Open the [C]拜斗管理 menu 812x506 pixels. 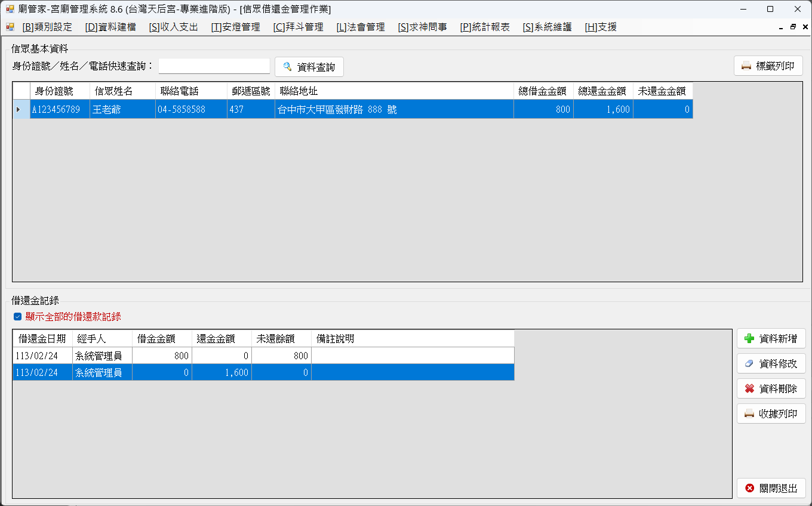click(299, 27)
